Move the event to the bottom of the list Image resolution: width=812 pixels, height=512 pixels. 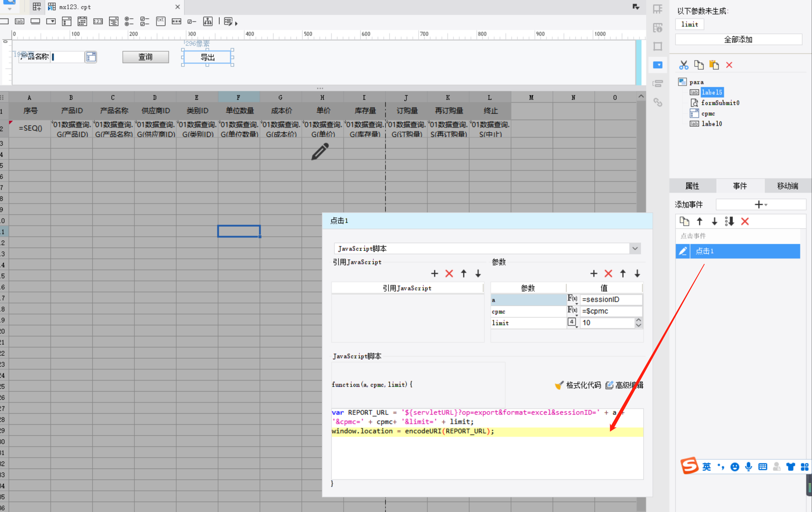(x=729, y=221)
